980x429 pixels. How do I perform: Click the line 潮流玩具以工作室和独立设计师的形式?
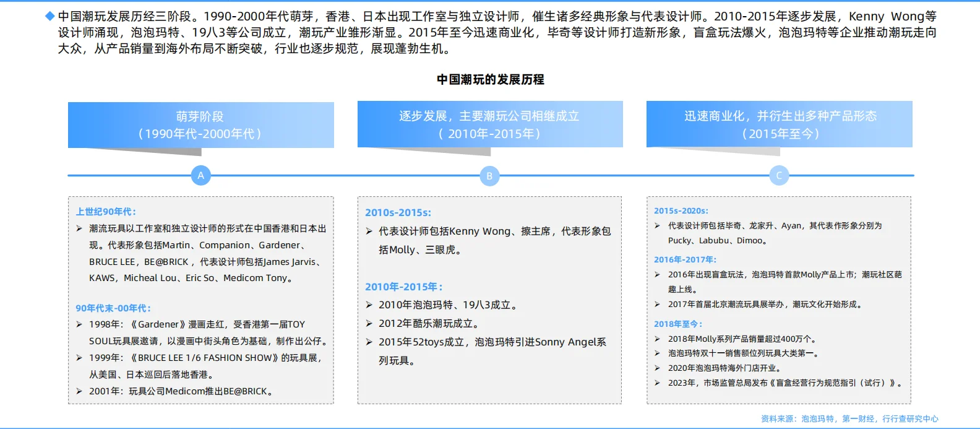pos(208,228)
